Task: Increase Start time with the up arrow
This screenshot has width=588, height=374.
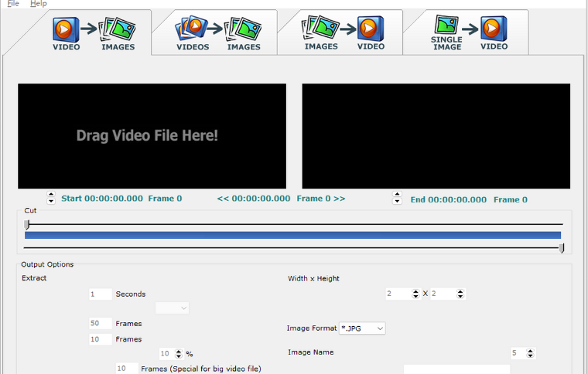Action: click(x=51, y=194)
